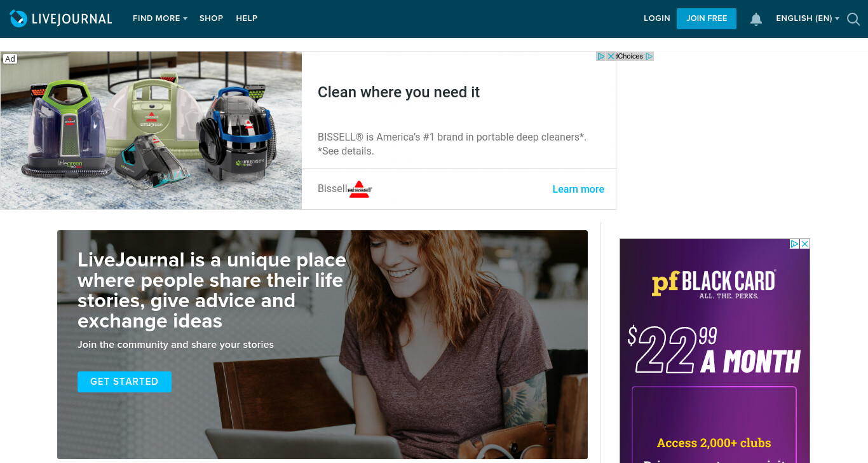Click the Login link
Screen dimensions: 868x463
[x=657, y=18]
